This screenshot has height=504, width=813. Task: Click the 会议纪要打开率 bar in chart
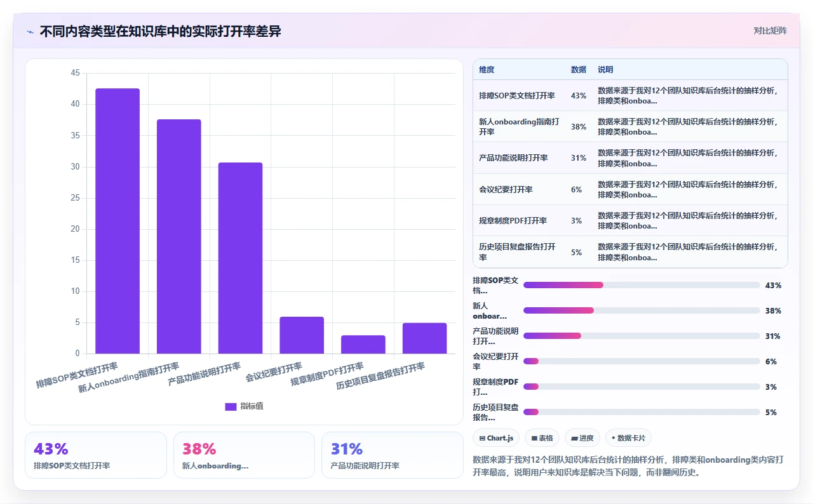(302, 335)
